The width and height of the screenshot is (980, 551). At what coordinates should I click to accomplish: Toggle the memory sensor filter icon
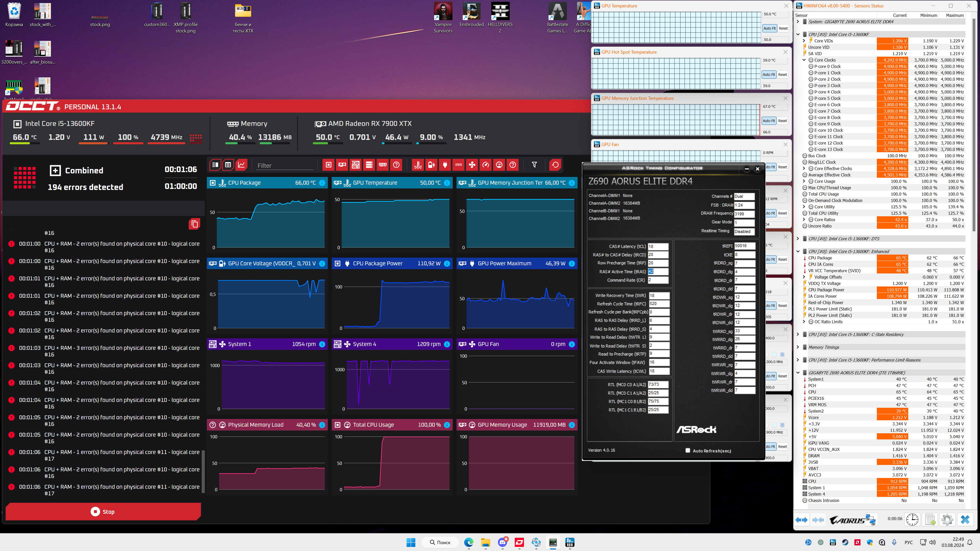coord(382,165)
